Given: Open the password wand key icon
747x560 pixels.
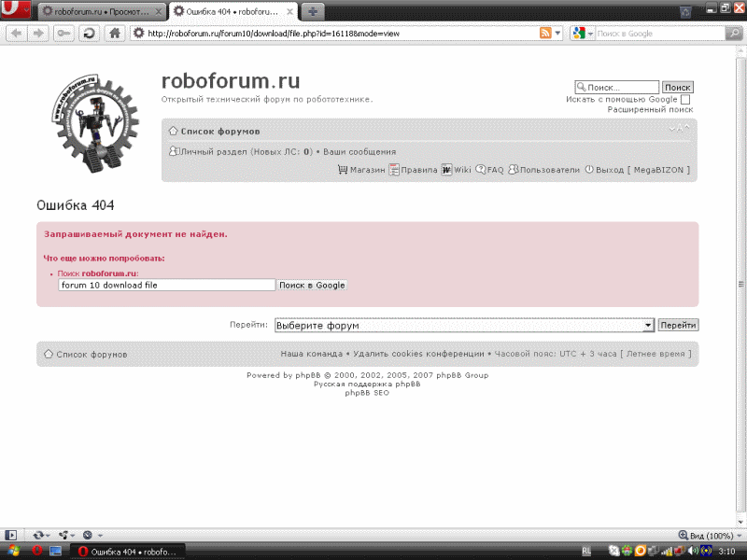Looking at the screenshot, I should click(64, 34).
